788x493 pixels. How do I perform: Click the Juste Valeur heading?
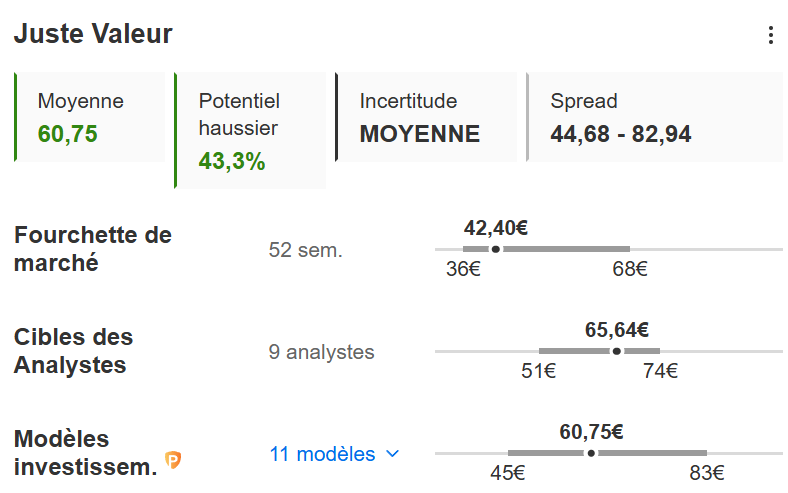pyautogui.click(x=93, y=34)
